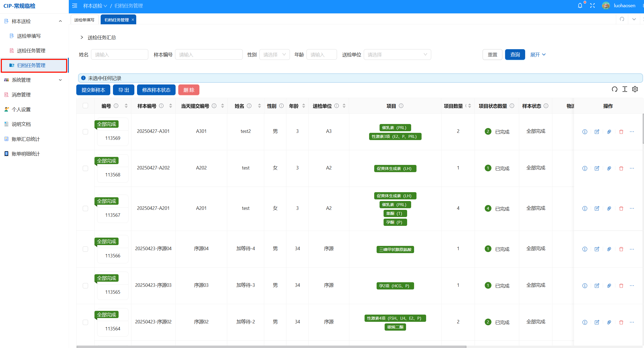This screenshot has width=644, height=348.
Task: Open 送检任务管理 in sidebar menu
Action: click(31, 51)
